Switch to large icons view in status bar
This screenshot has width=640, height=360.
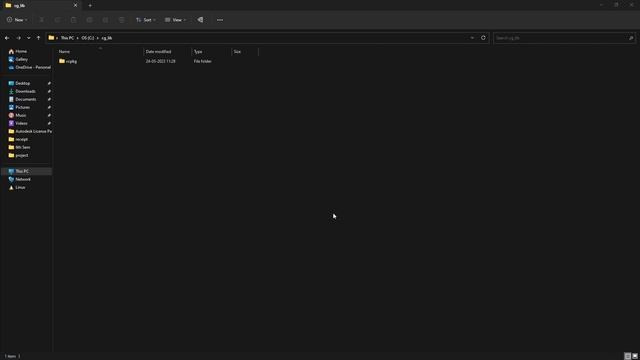[635, 356]
